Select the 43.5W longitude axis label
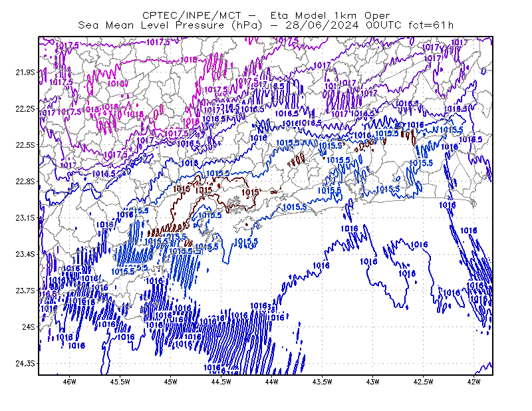This screenshot has width=532, height=411. pyautogui.click(x=322, y=382)
